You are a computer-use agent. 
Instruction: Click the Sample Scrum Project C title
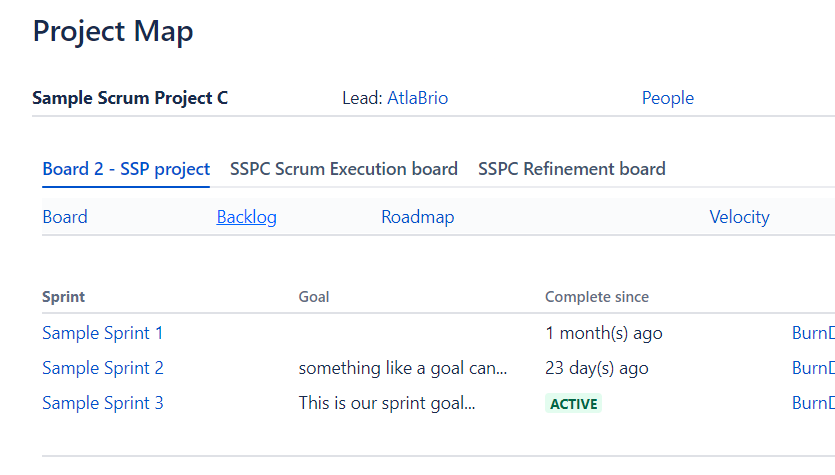130,98
